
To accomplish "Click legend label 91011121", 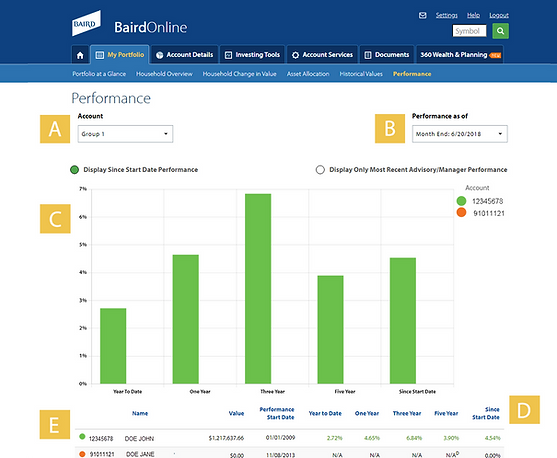I will 489,213.
